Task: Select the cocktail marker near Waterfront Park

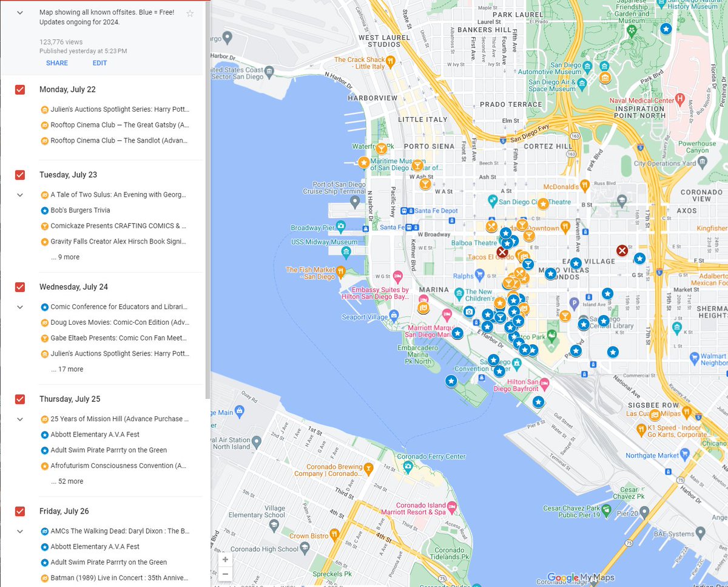Action: point(382,148)
